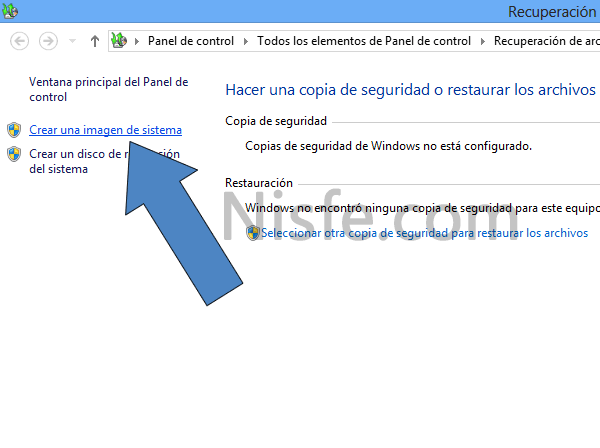Click shield icon beside Seleccionar otra copia de seguridad
Viewport: 600px width, 448px height.
click(x=253, y=233)
